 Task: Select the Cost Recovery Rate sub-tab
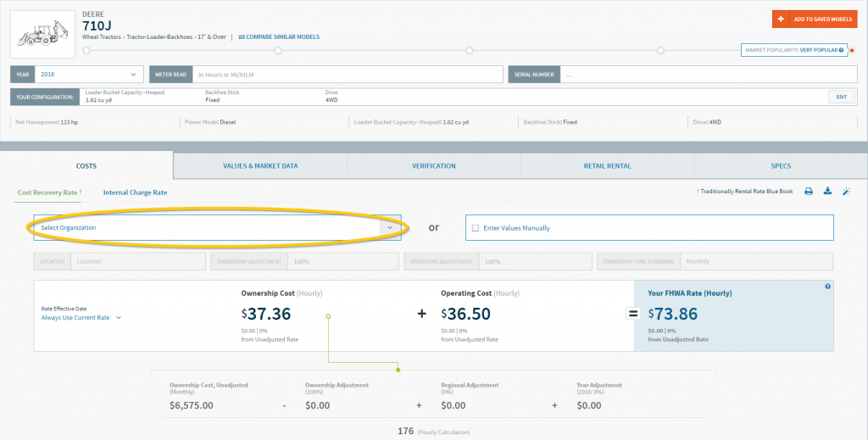(48, 192)
